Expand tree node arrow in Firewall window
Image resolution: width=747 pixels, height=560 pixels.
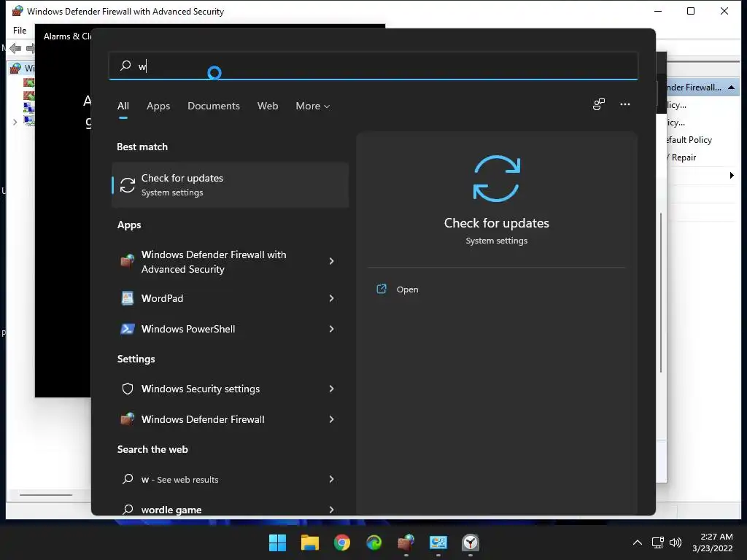click(x=15, y=122)
